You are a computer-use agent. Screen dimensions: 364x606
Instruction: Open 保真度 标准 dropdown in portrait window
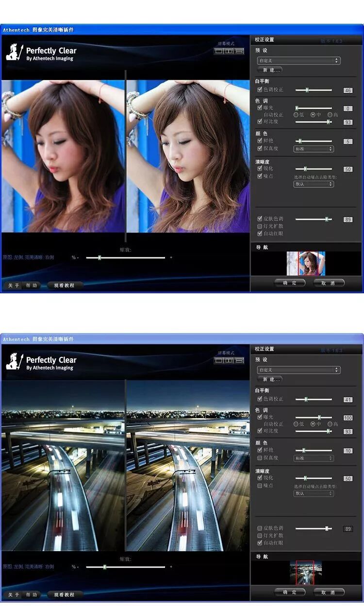314,149
